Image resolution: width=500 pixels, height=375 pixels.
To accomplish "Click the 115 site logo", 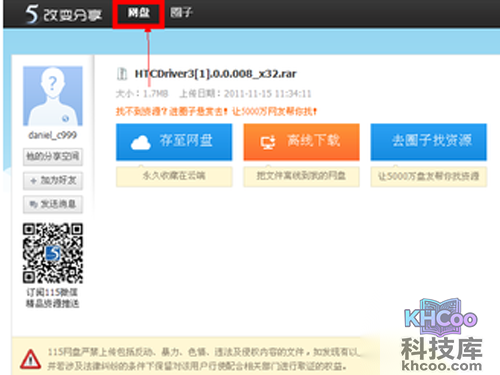I will 63,14.
